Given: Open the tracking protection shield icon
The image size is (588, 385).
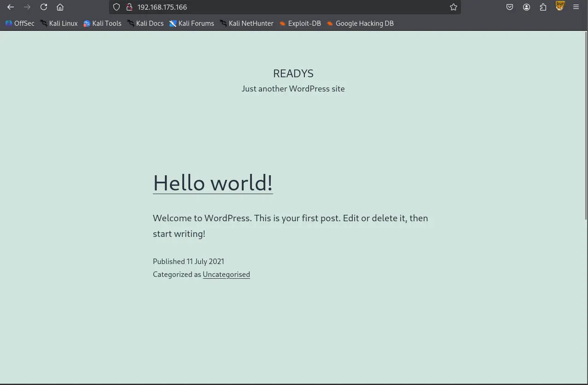Looking at the screenshot, I should (116, 7).
